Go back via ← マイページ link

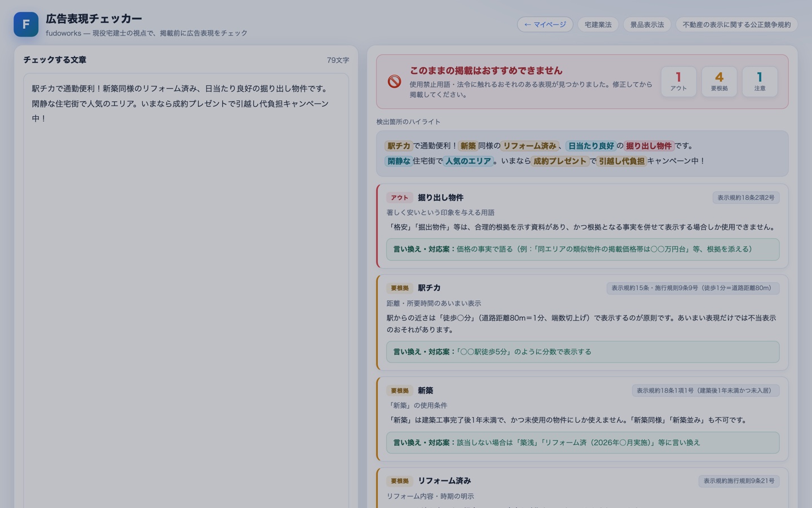(x=545, y=24)
